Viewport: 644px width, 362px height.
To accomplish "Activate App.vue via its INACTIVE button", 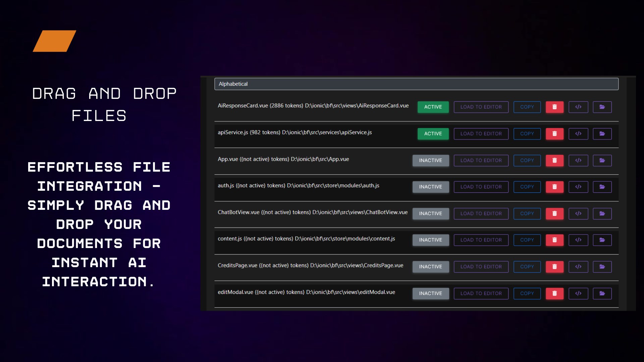I will pos(430,161).
